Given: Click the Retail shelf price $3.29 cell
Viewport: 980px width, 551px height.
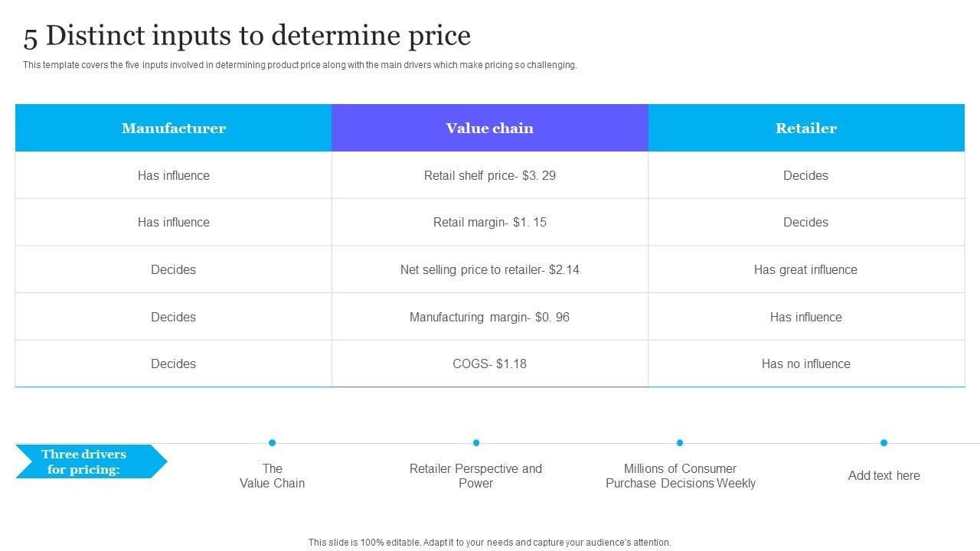Looking at the screenshot, I should pyautogui.click(x=490, y=175).
